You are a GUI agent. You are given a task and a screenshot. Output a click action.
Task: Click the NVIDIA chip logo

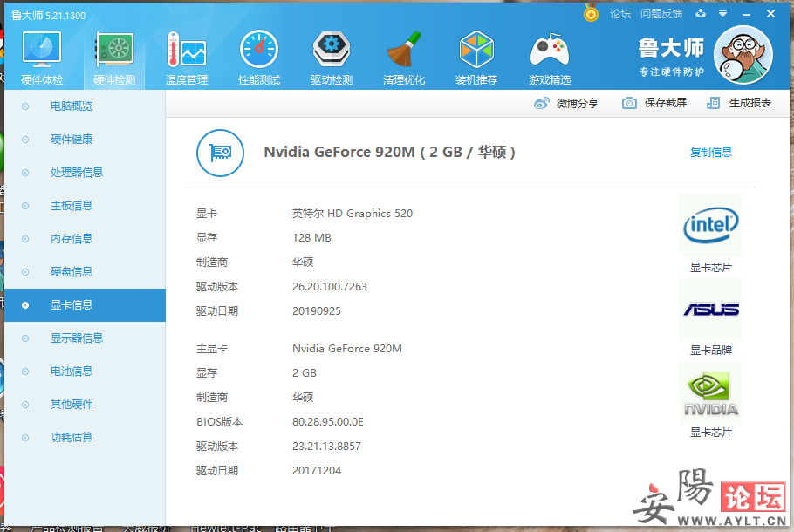click(x=711, y=392)
